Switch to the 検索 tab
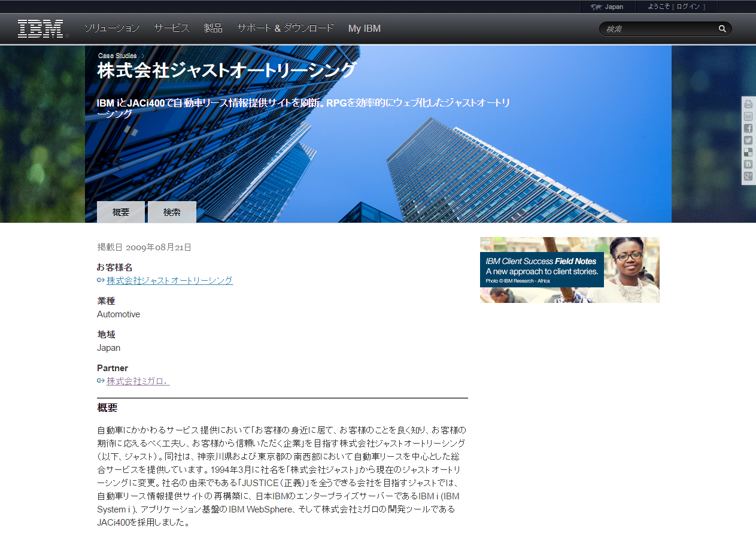756x537 pixels. point(172,212)
